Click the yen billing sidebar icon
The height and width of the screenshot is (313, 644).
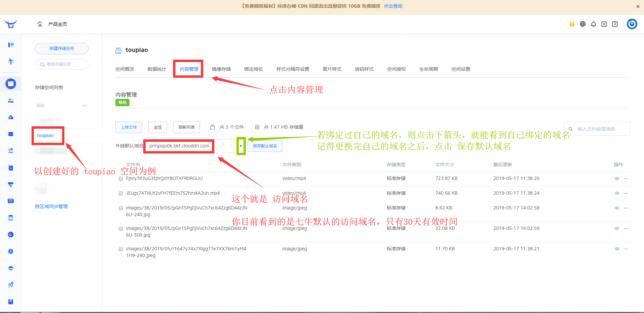[11, 62]
